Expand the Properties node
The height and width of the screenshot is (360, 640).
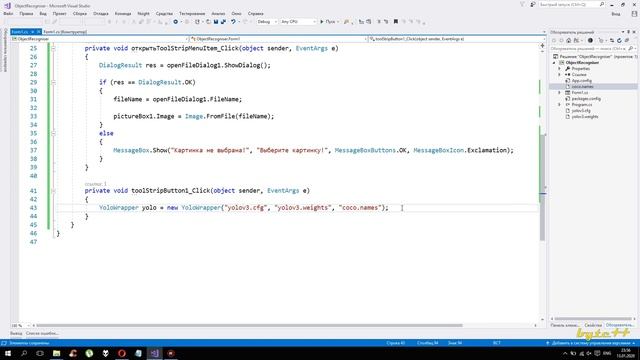point(560,69)
